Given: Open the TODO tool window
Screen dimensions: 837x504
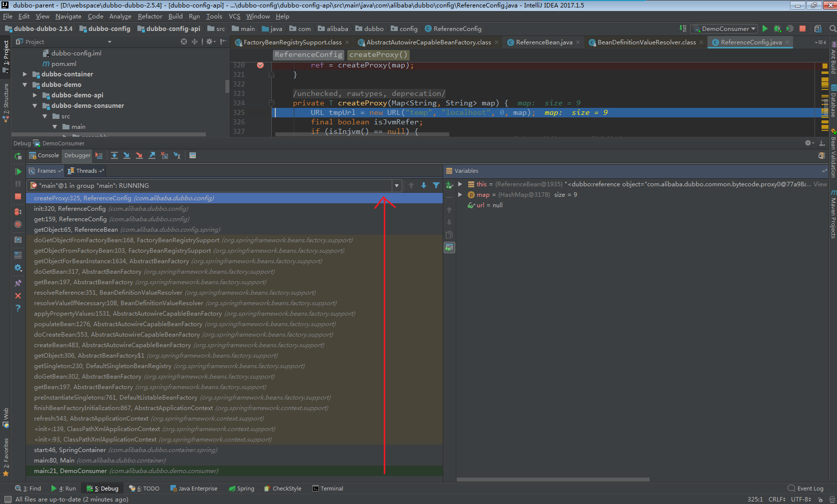Looking at the screenshot, I should (x=144, y=489).
